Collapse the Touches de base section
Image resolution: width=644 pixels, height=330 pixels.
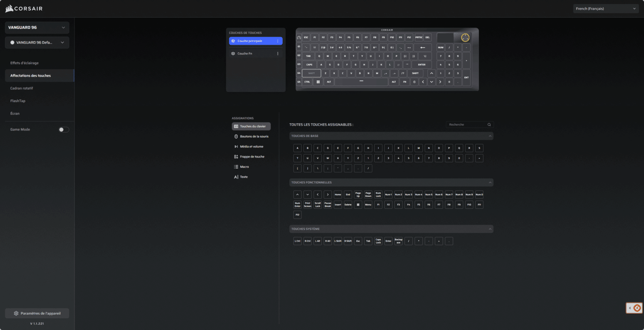[x=490, y=136]
